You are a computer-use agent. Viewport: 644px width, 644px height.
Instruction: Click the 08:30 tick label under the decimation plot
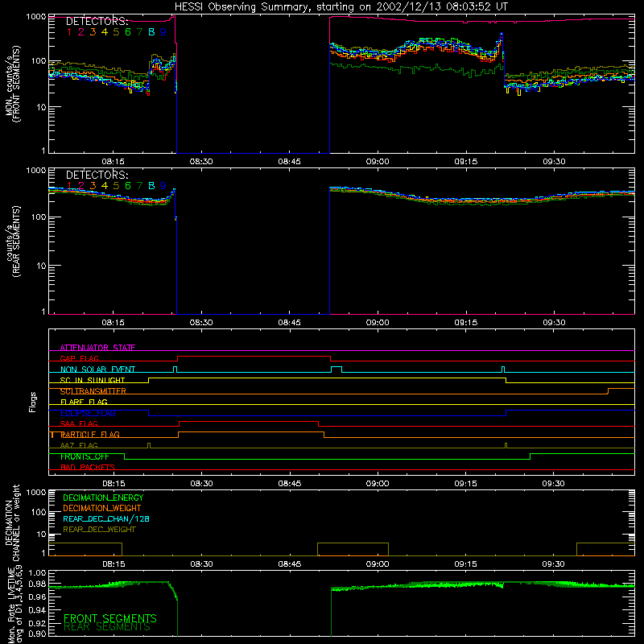coord(201,564)
